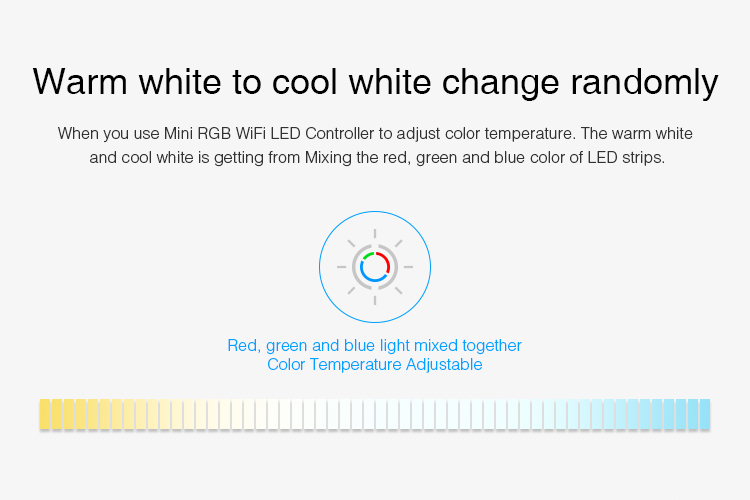Click the lower-right diagonal ray of the light icon

398,290
